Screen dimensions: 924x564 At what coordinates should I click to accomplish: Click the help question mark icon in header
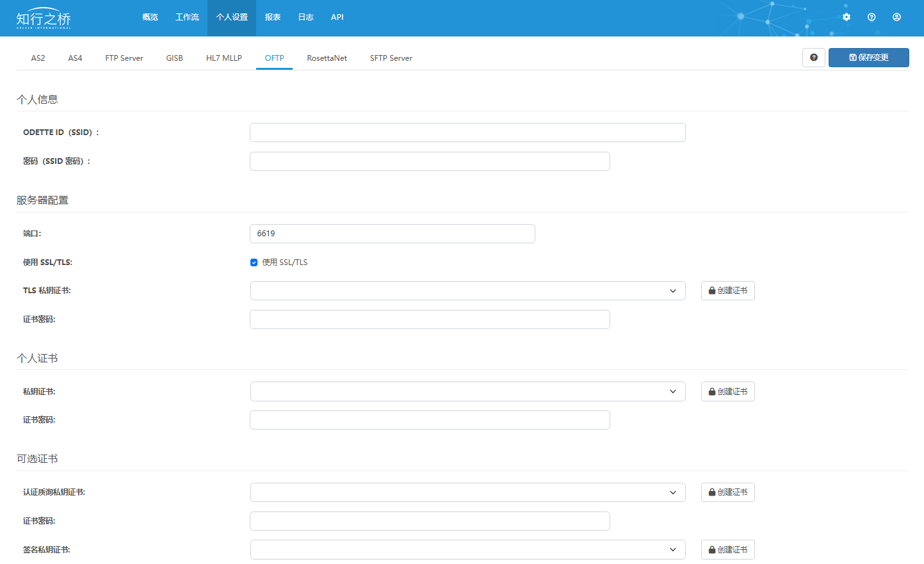[871, 17]
